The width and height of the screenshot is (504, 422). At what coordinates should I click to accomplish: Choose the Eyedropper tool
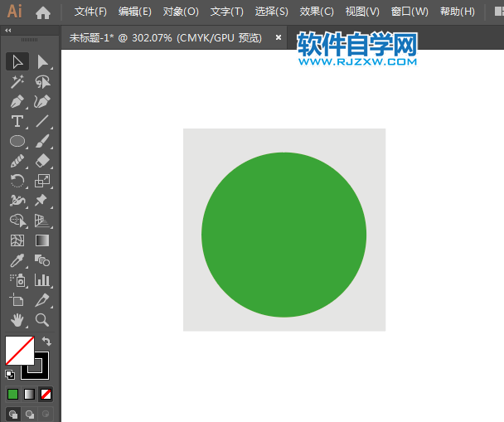click(x=17, y=260)
